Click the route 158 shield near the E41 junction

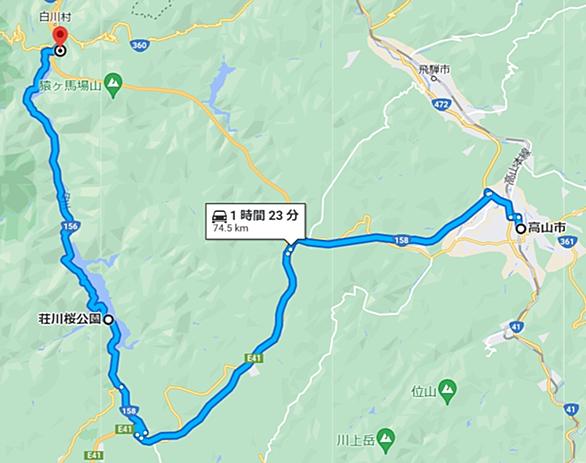point(129,411)
